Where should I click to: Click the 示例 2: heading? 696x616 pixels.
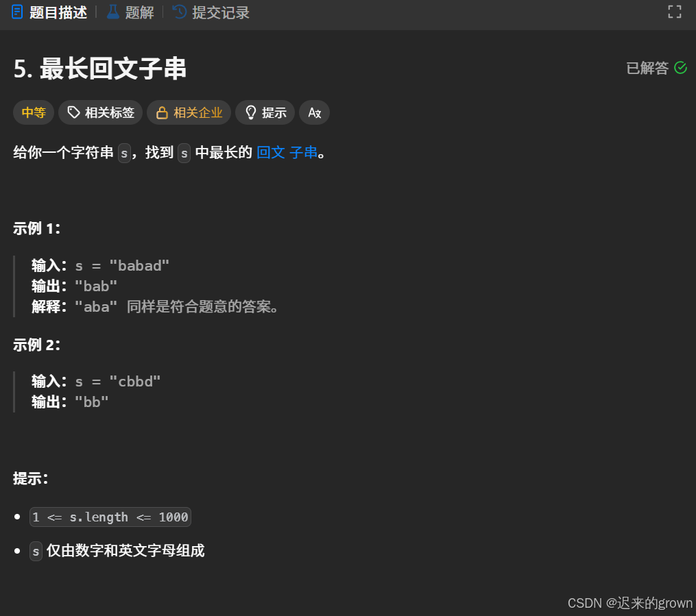[x=36, y=345]
